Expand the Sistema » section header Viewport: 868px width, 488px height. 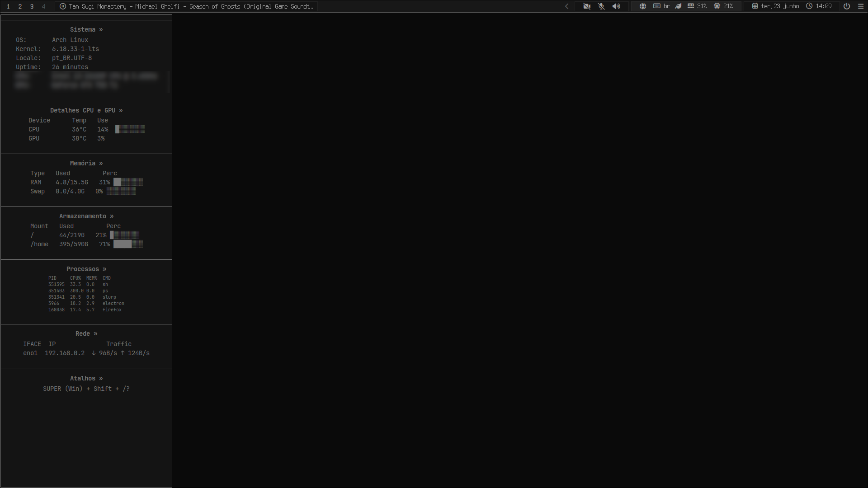pos(86,29)
